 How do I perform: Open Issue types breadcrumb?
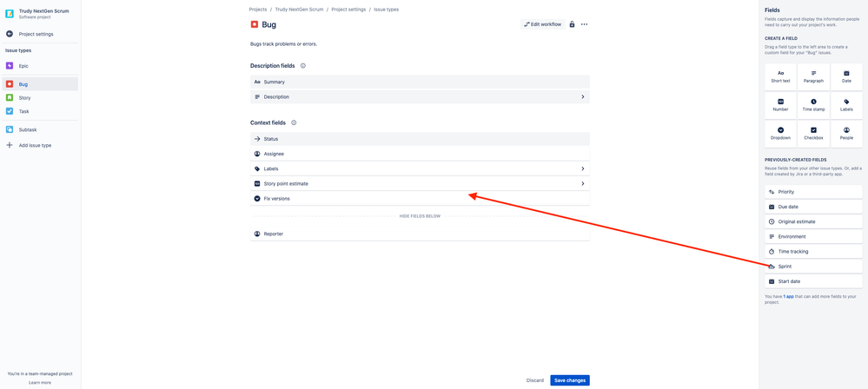coord(386,10)
